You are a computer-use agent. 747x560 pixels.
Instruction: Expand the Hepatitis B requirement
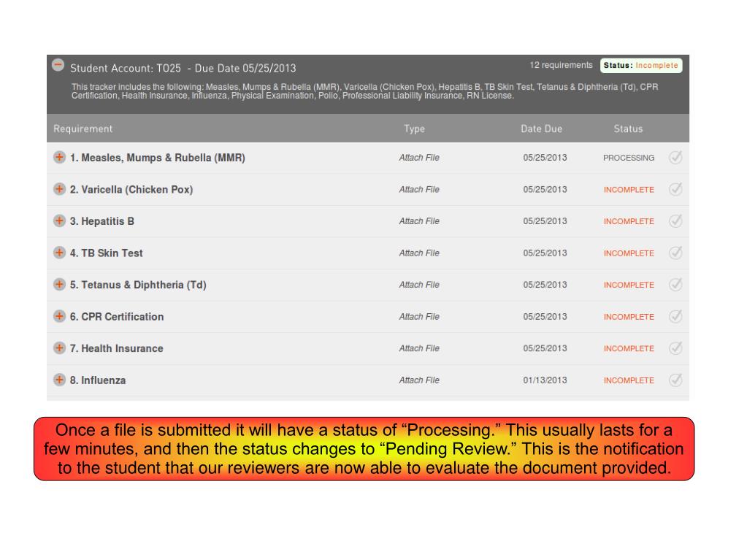pyautogui.click(x=59, y=221)
